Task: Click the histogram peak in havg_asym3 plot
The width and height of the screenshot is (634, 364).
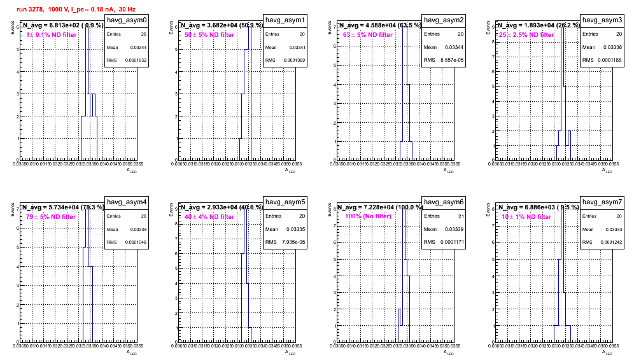Action: [563, 27]
